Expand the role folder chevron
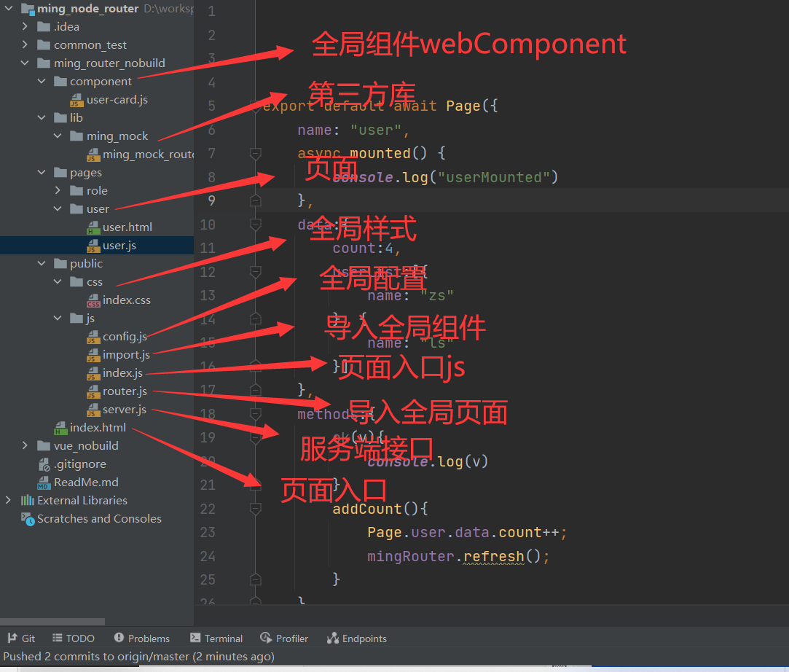The width and height of the screenshot is (789, 672). [58, 190]
